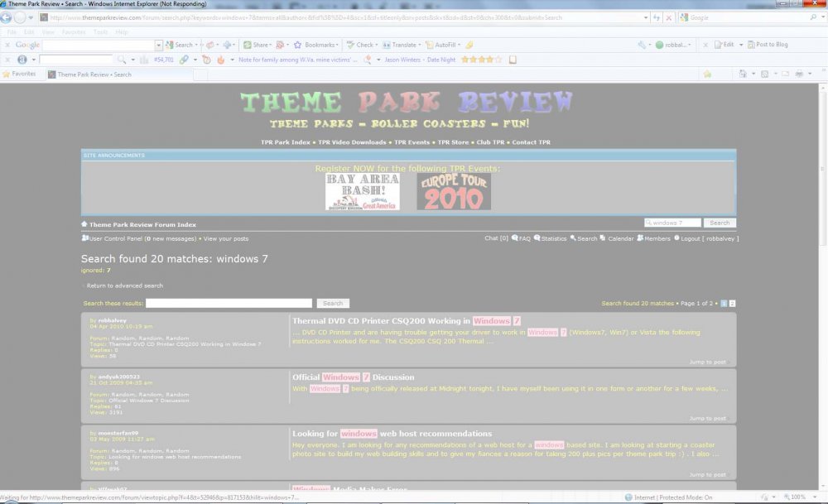Click the Stop loading X icon
Viewport: 828px width, 504px height.
[667, 17]
